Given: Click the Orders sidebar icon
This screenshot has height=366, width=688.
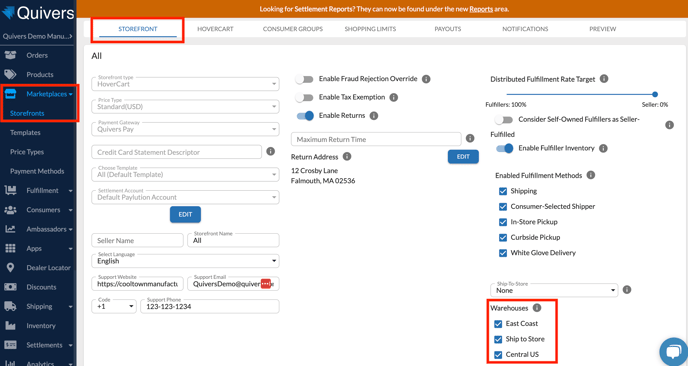Looking at the screenshot, I should tap(10, 55).
